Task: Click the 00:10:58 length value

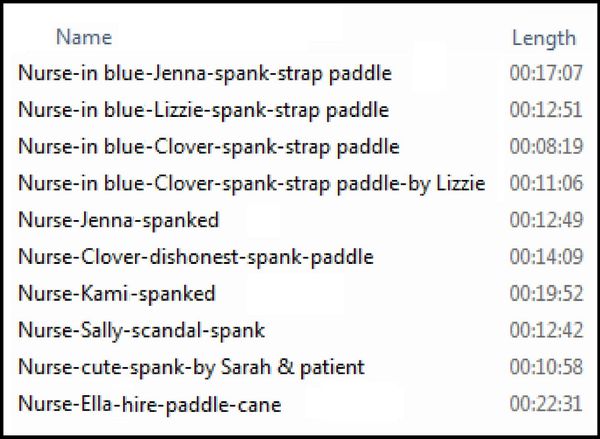Action: pos(546,367)
